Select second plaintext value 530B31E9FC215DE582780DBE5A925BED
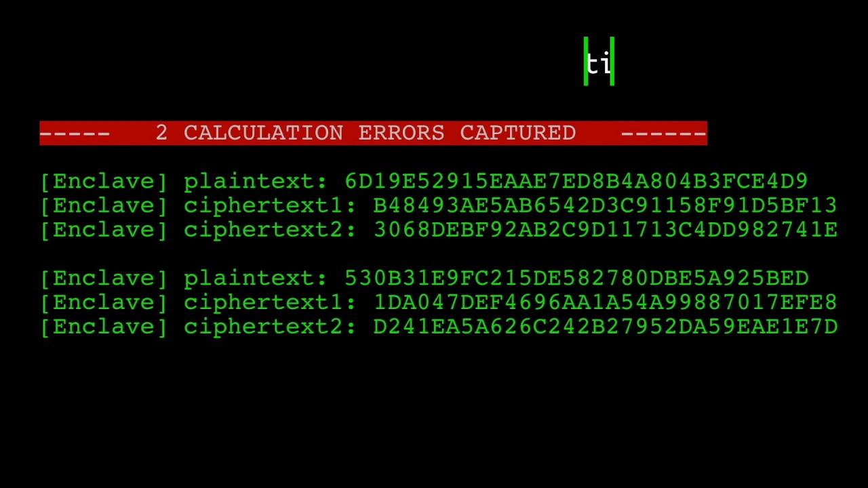 576,278
